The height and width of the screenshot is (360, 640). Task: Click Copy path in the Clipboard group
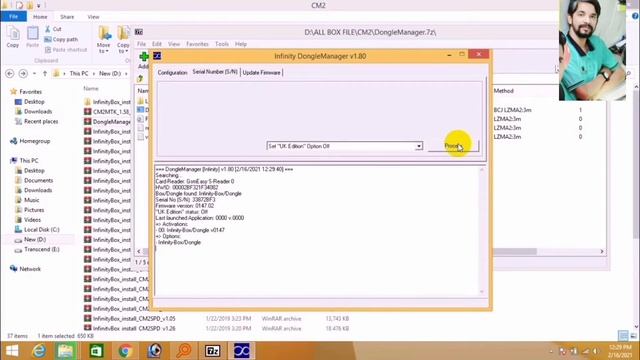[61, 39]
